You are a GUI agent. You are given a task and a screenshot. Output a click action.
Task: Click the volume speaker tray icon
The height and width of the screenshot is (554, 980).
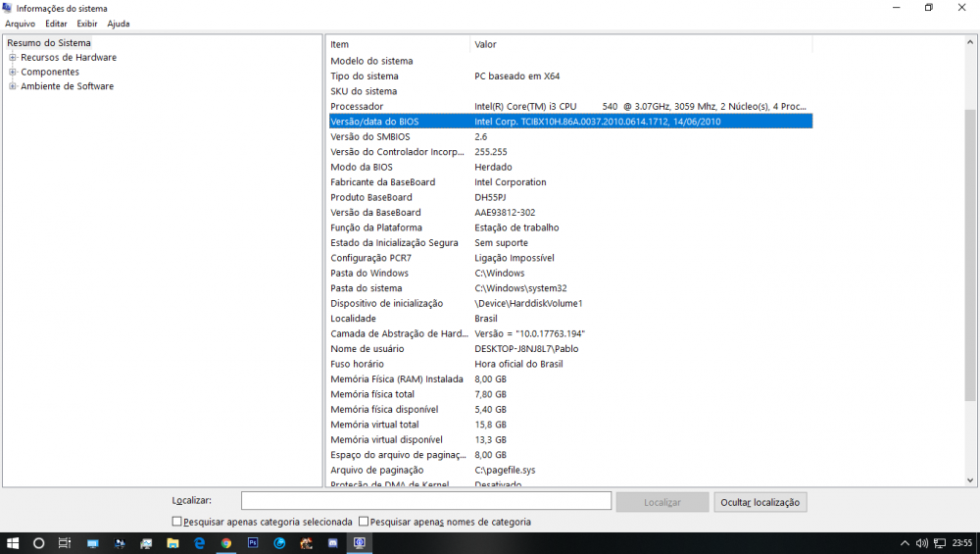tap(921, 542)
